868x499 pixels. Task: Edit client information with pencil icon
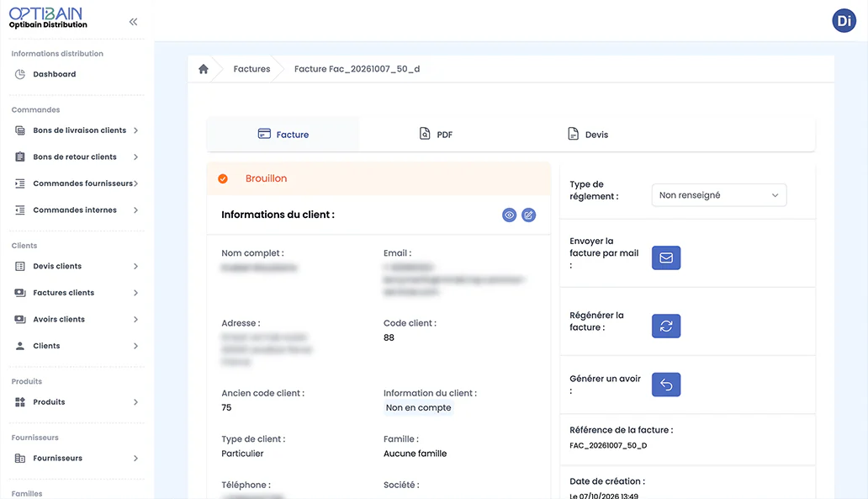click(529, 215)
